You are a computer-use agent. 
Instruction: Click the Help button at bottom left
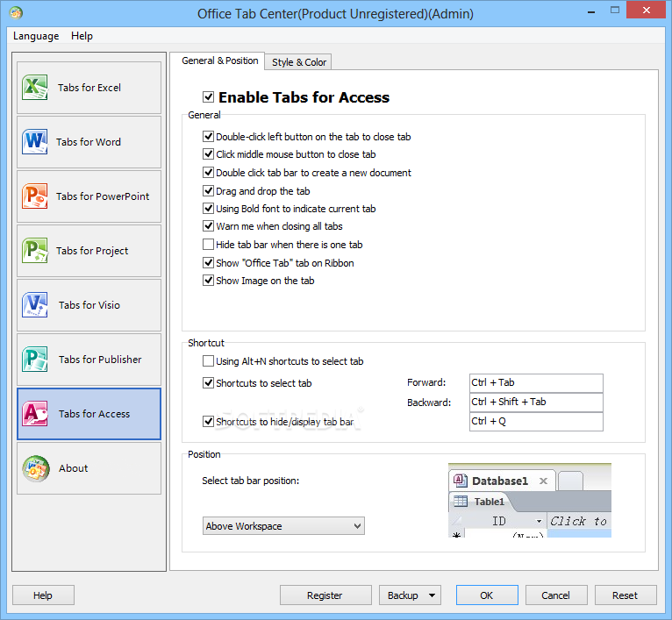[x=43, y=595]
